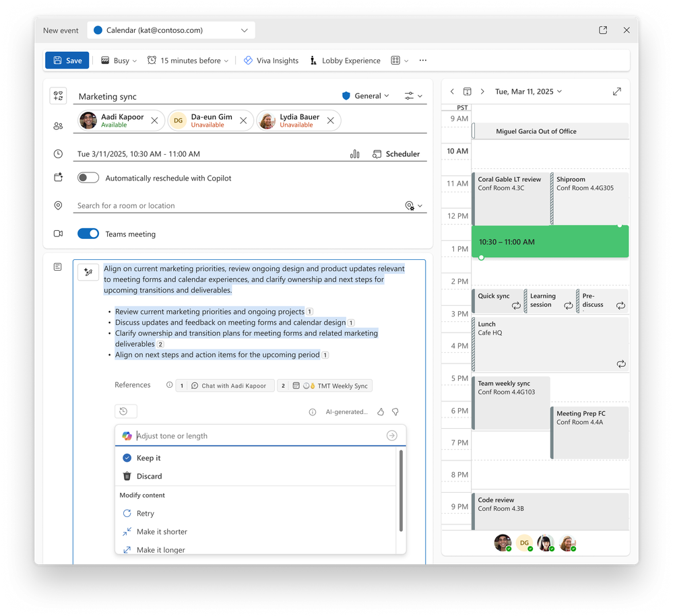Click the version history icon
Screen dimensions: 673x616
tap(126, 411)
